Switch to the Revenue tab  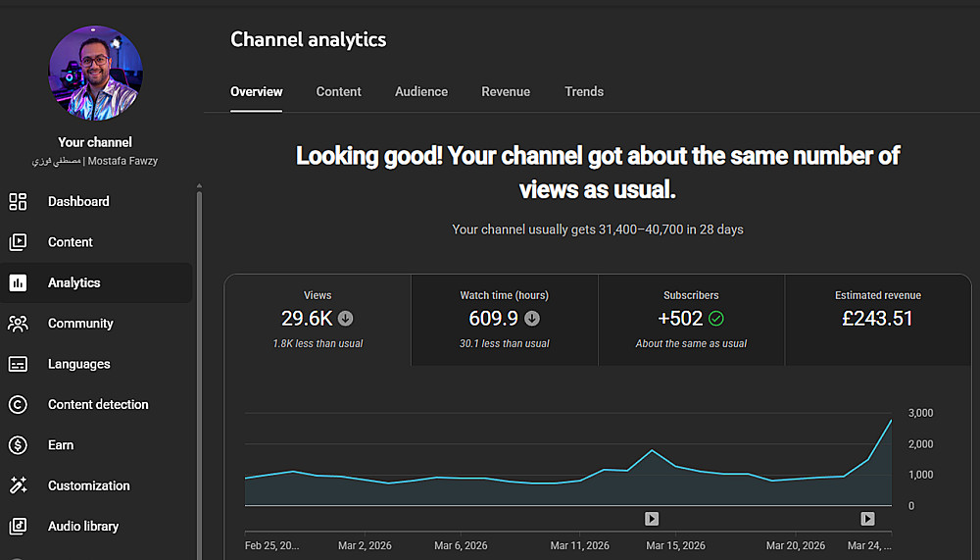coord(506,92)
